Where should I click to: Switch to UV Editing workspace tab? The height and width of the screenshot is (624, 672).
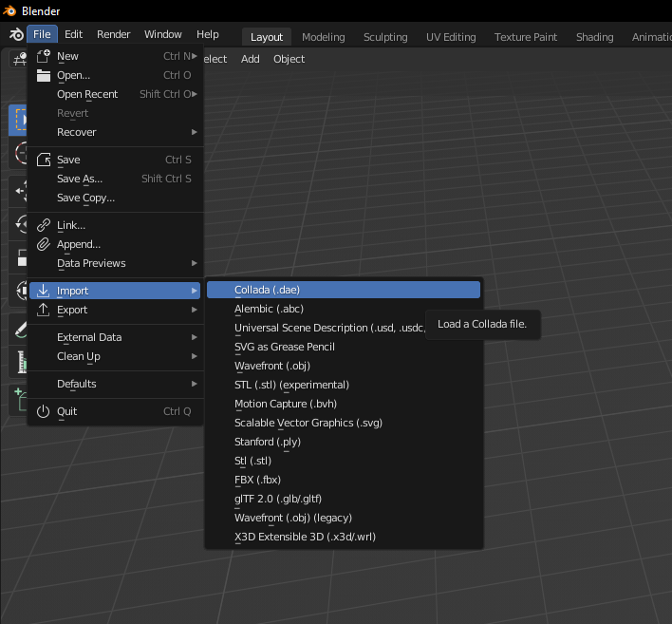(451, 37)
